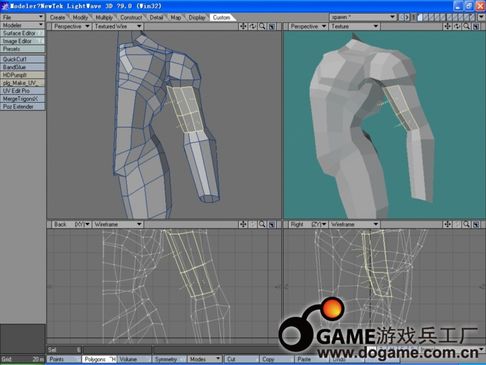This screenshot has height=365, width=486.
Task: Open the spawn object selector dropdown
Action: pos(363,17)
